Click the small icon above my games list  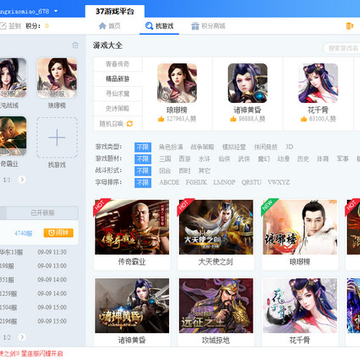tap(75, 45)
